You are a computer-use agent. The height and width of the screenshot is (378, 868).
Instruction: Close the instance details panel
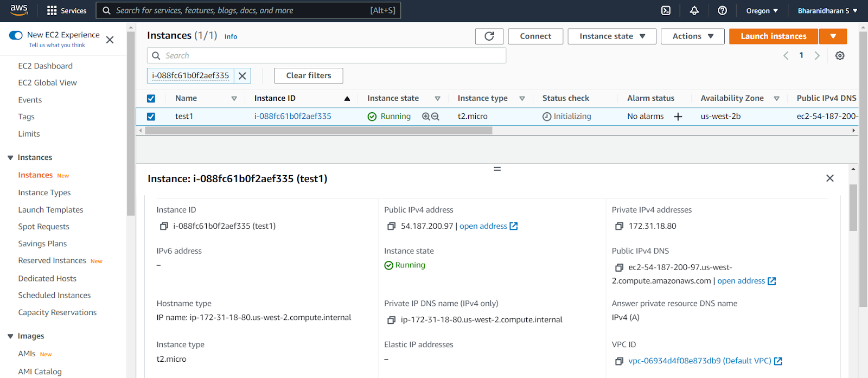[830, 178]
